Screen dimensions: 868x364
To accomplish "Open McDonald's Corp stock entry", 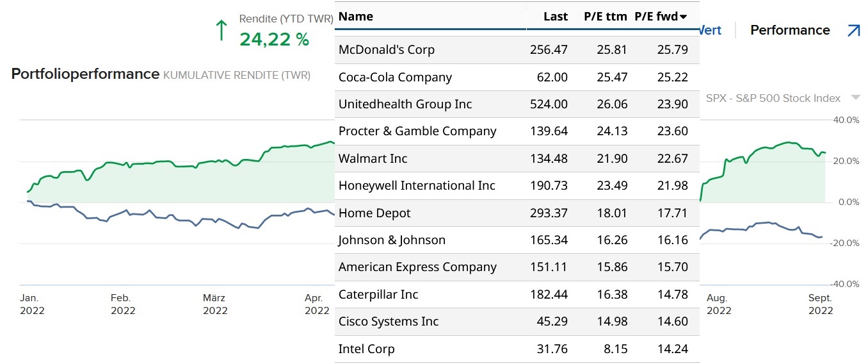I will tap(387, 50).
